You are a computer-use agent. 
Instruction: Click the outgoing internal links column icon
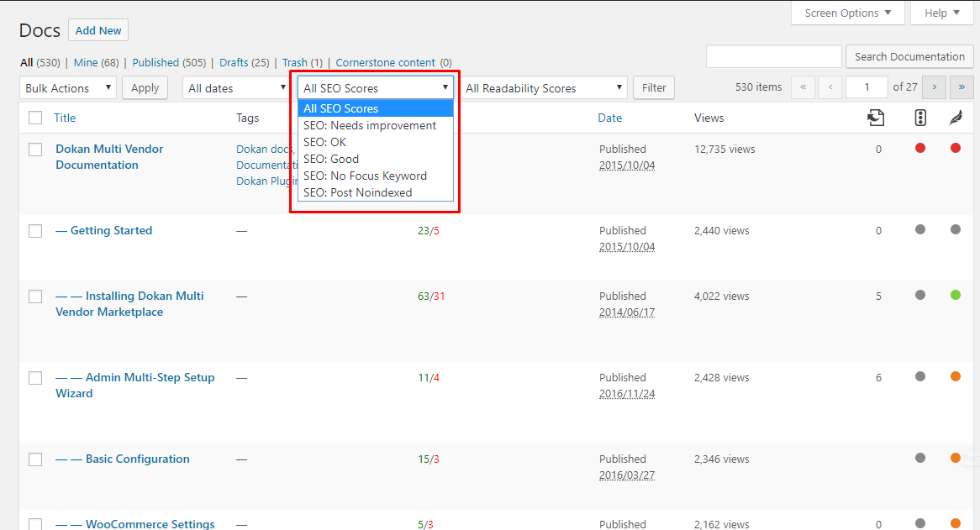point(876,118)
